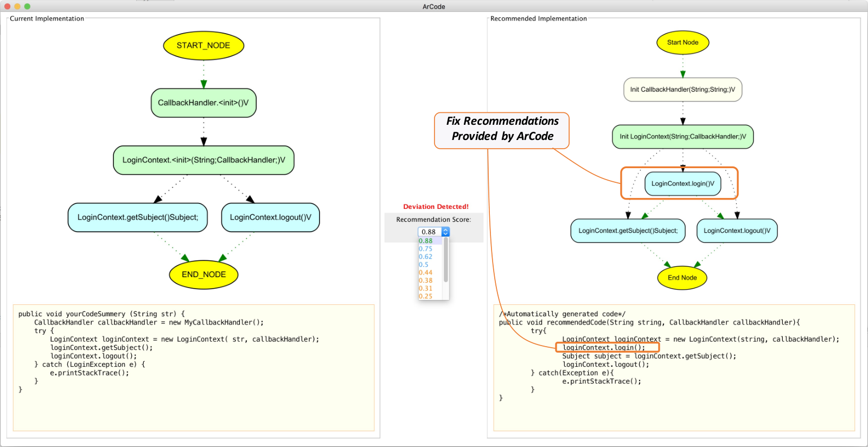Open the Recommendation Score combo box arrow

click(x=445, y=232)
